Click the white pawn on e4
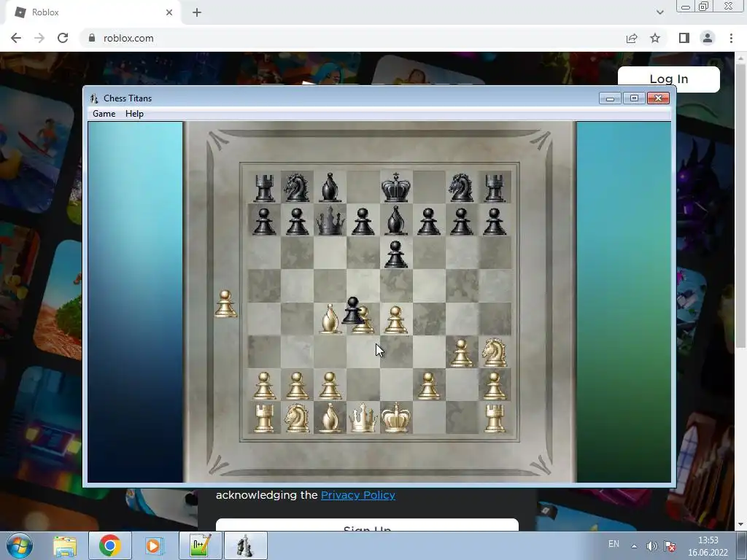Image resolution: width=747 pixels, height=560 pixels. (395, 319)
